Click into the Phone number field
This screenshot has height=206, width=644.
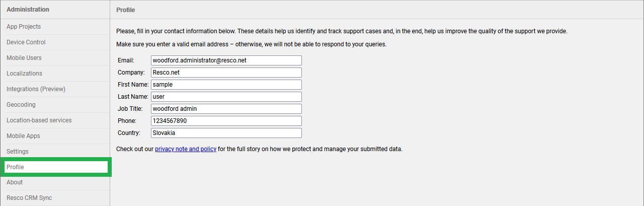(x=226, y=121)
